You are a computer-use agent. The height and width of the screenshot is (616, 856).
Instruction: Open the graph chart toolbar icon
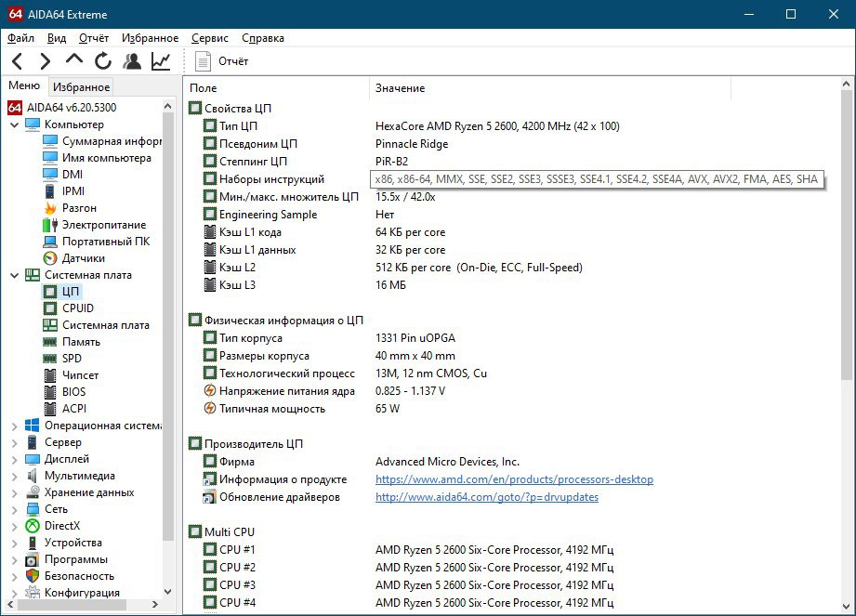tap(161, 61)
